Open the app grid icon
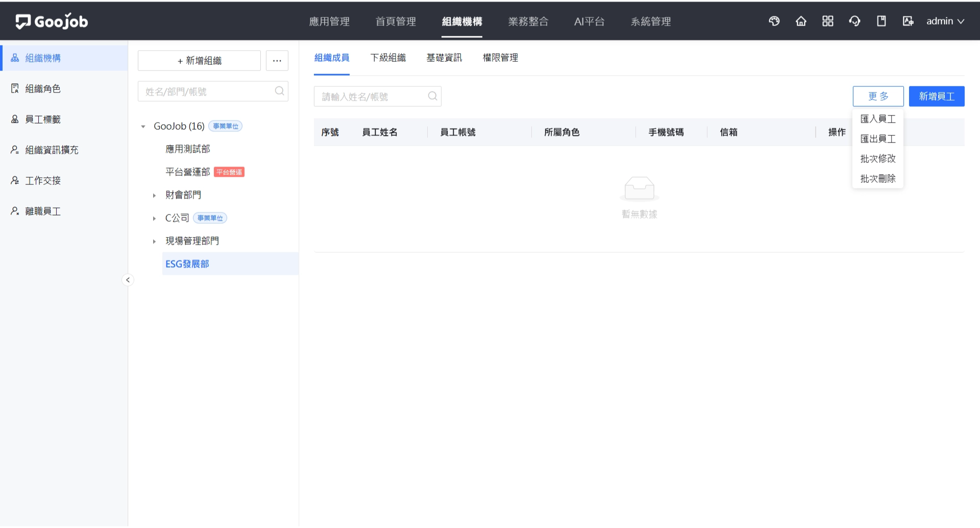Screen dimensions: 980x528 click(828, 21)
